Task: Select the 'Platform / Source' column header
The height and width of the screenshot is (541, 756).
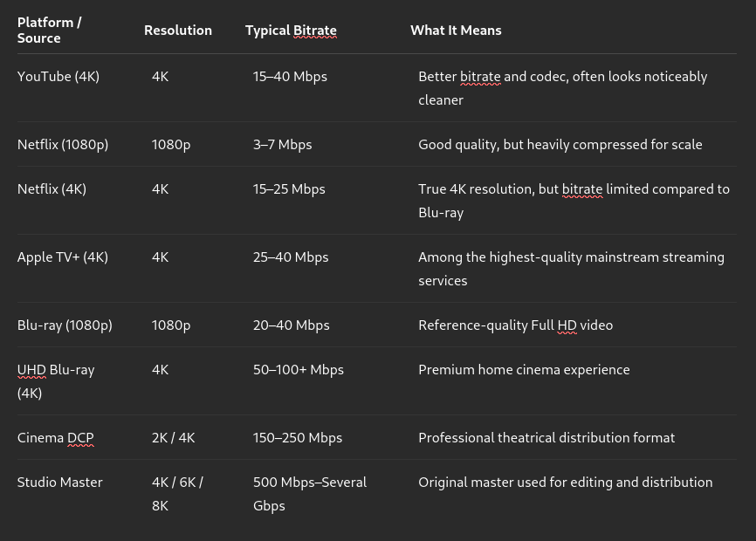Action: [x=49, y=31]
